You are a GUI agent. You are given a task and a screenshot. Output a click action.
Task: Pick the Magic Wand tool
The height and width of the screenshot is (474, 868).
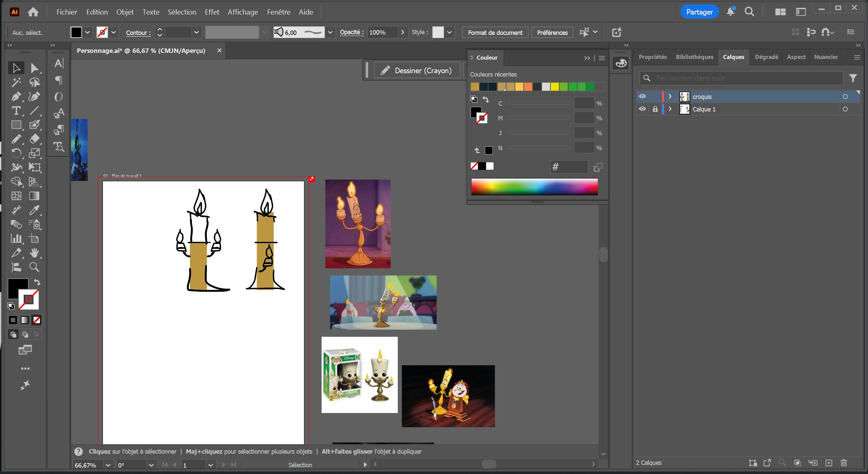click(x=16, y=82)
